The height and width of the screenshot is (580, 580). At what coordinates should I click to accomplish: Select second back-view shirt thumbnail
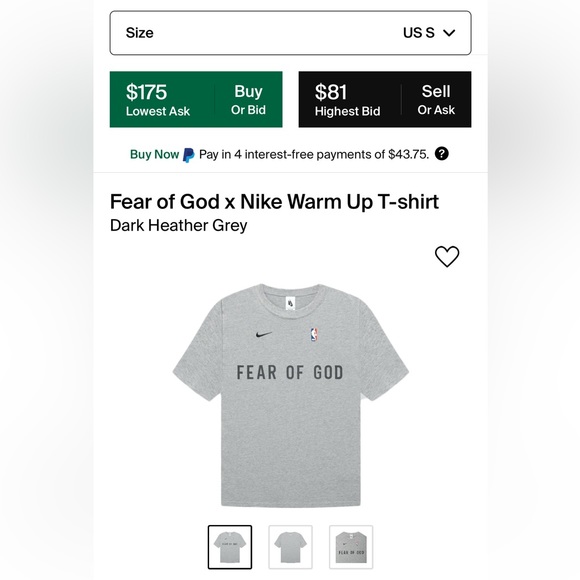(x=290, y=547)
